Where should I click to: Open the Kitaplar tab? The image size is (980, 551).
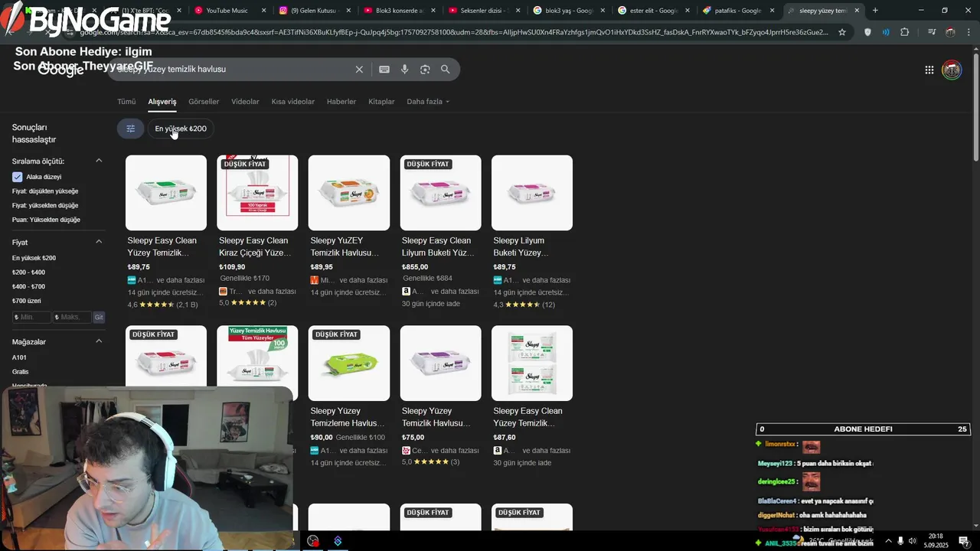click(x=381, y=102)
